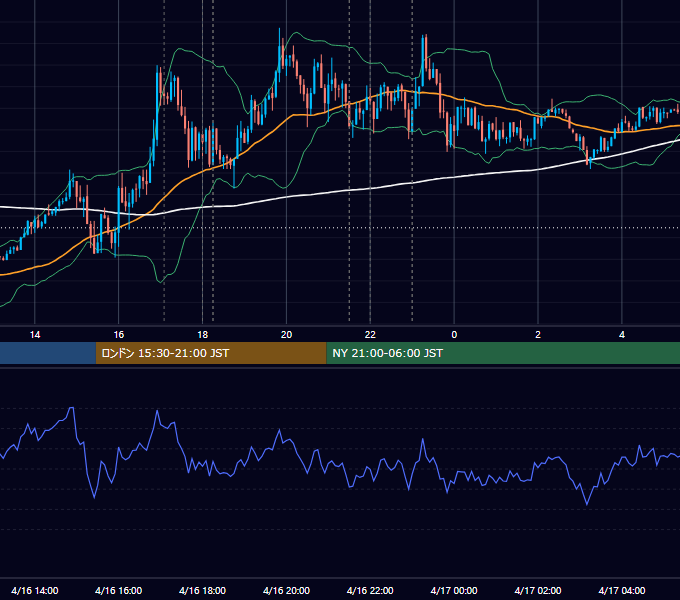Click the 4/17 00:00 date label
The width and height of the screenshot is (680, 600).
click(x=454, y=590)
